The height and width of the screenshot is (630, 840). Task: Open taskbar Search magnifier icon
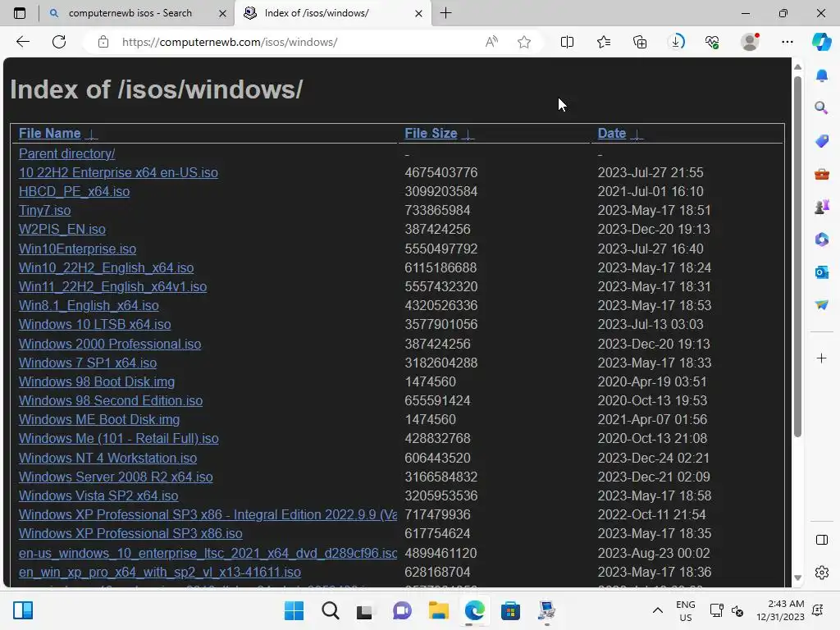click(330, 610)
